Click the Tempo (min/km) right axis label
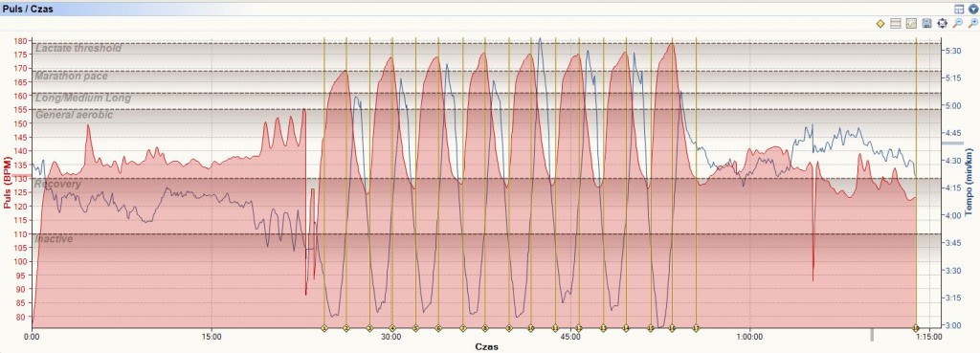980x353 pixels. [969, 182]
